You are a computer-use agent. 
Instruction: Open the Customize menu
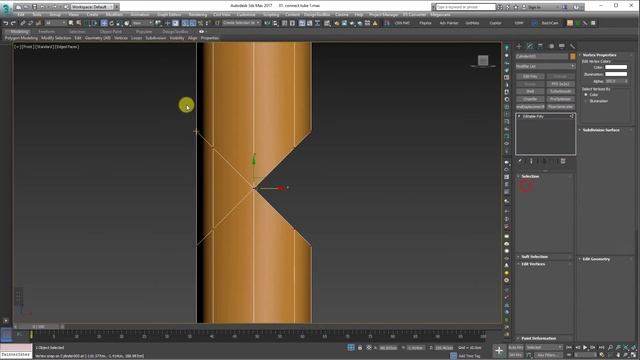(246, 15)
